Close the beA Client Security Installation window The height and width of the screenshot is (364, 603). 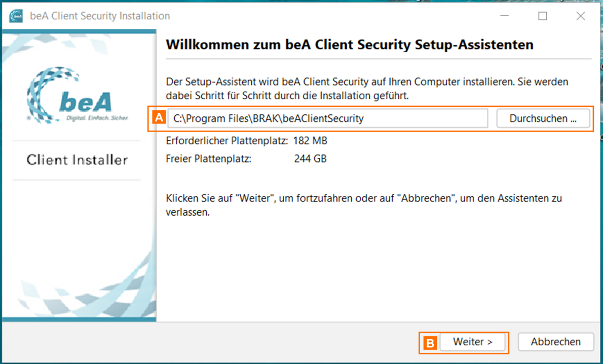(581, 16)
